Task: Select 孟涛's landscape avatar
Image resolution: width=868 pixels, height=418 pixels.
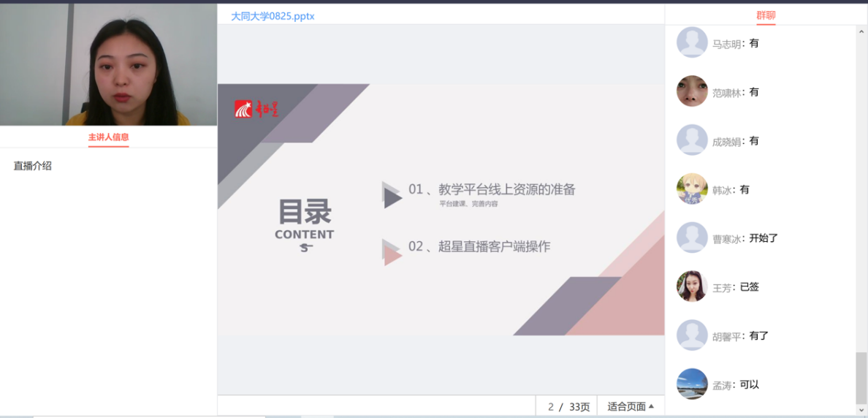Action: point(692,384)
